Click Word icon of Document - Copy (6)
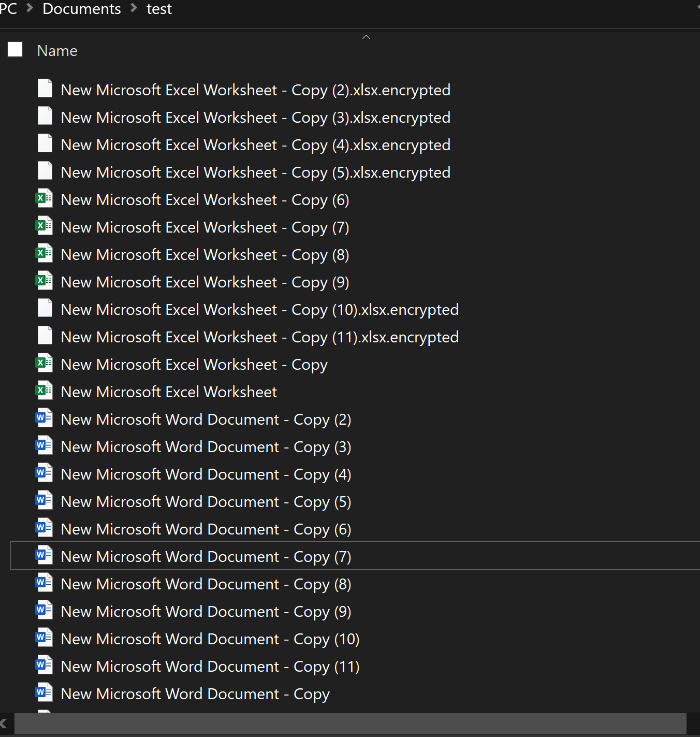This screenshot has height=737, width=700. (44, 528)
